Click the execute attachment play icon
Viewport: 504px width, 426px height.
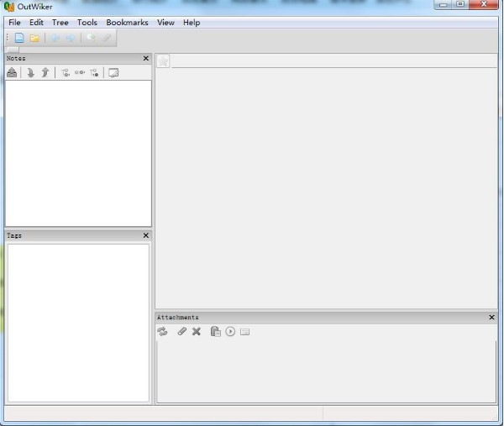click(x=230, y=332)
